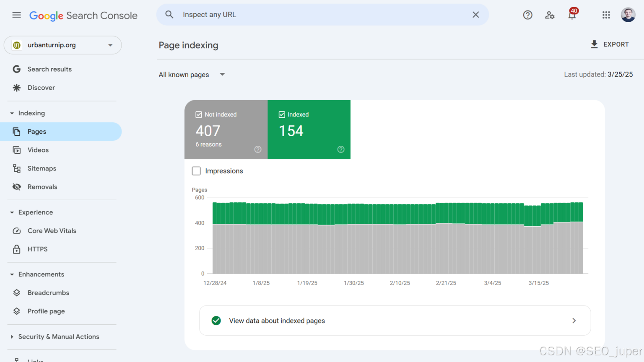Open user settings icon
The width and height of the screenshot is (644, 362).
(550, 15)
